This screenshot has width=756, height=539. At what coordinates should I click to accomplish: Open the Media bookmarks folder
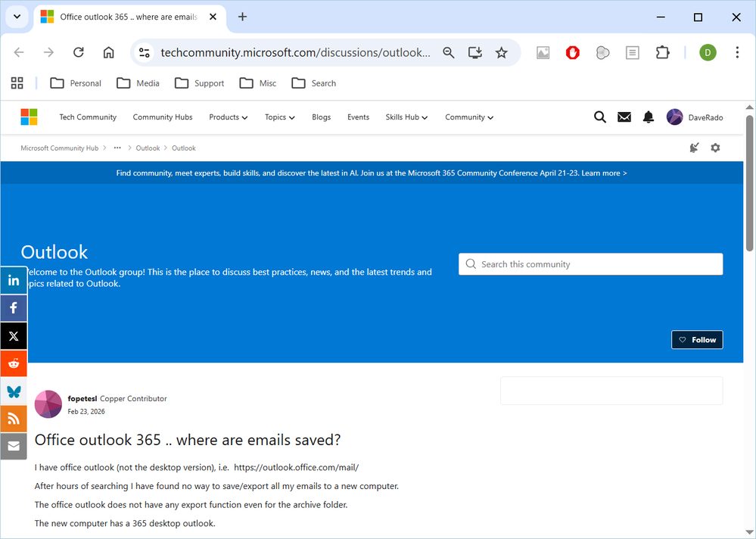[138, 83]
